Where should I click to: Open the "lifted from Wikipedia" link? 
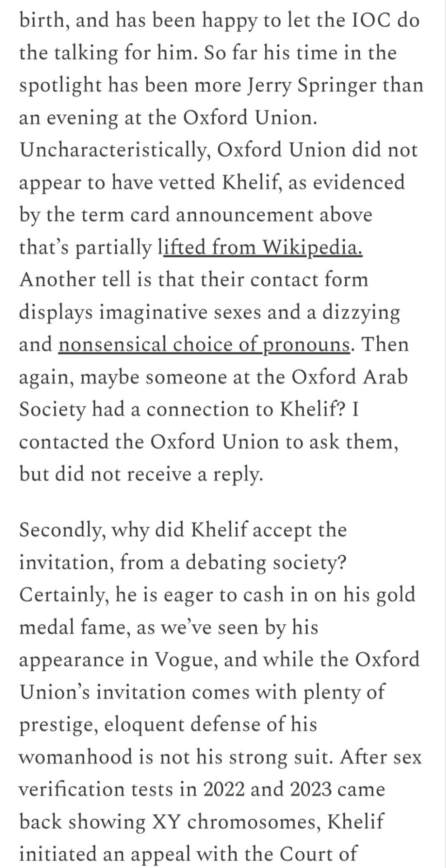[x=262, y=247]
